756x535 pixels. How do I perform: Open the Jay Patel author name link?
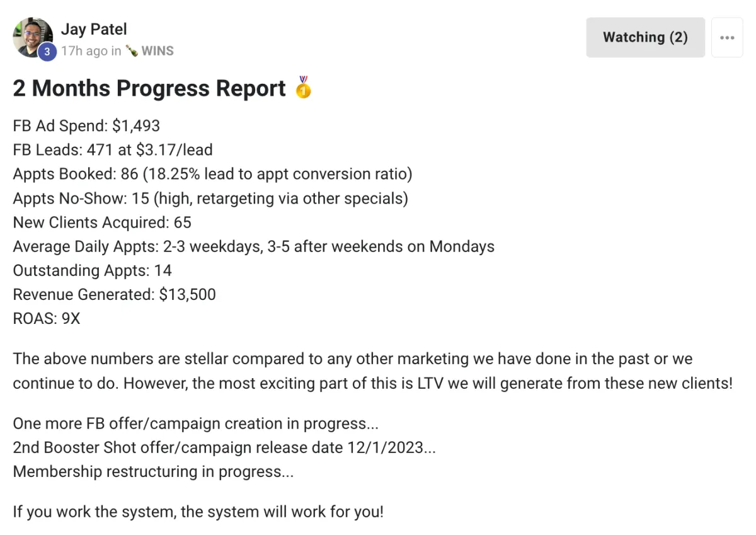coord(94,29)
